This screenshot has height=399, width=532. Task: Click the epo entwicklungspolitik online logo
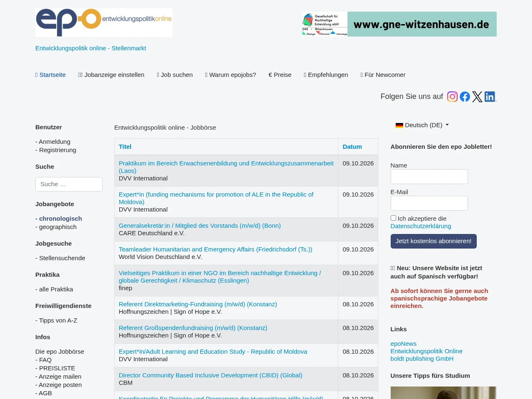[104, 22]
